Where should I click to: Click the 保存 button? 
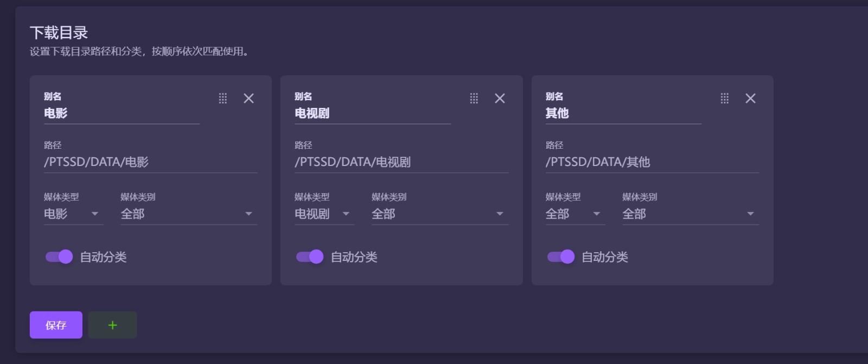(x=56, y=325)
